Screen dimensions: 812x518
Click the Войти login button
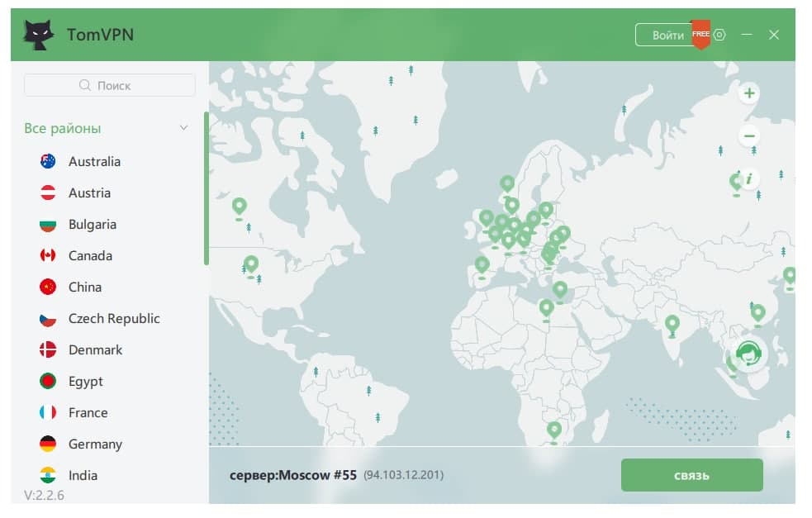(667, 35)
